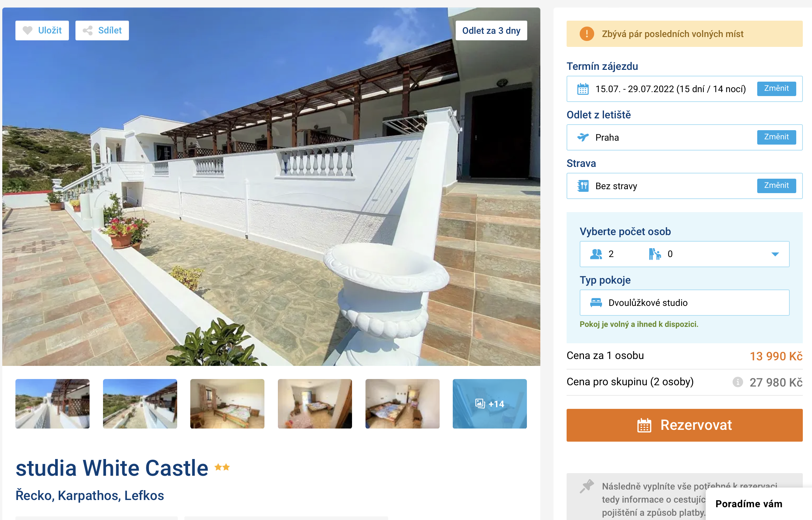Click the share icon on Sdílet
The image size is (812, 520).
[x=88, y=30]
